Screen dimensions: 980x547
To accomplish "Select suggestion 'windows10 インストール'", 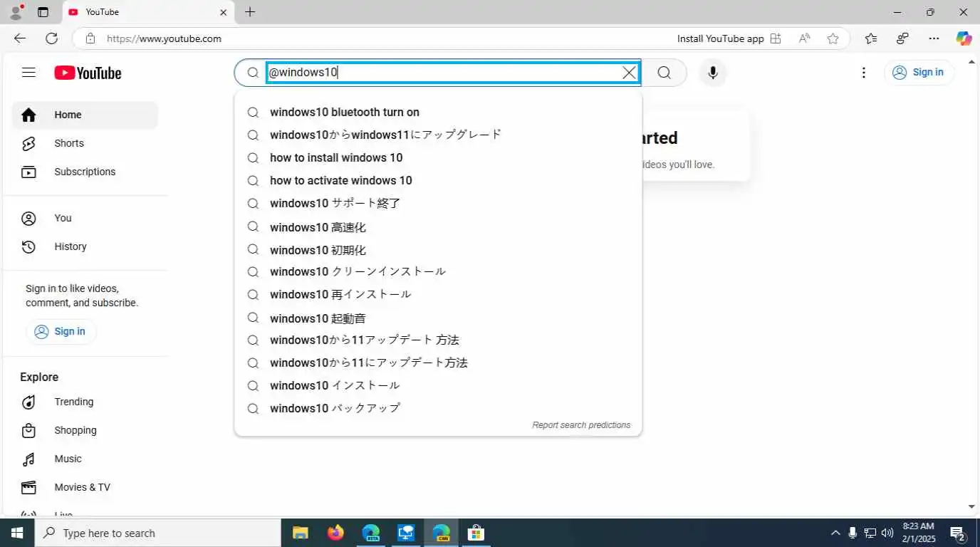I will [x=438, y=385].
